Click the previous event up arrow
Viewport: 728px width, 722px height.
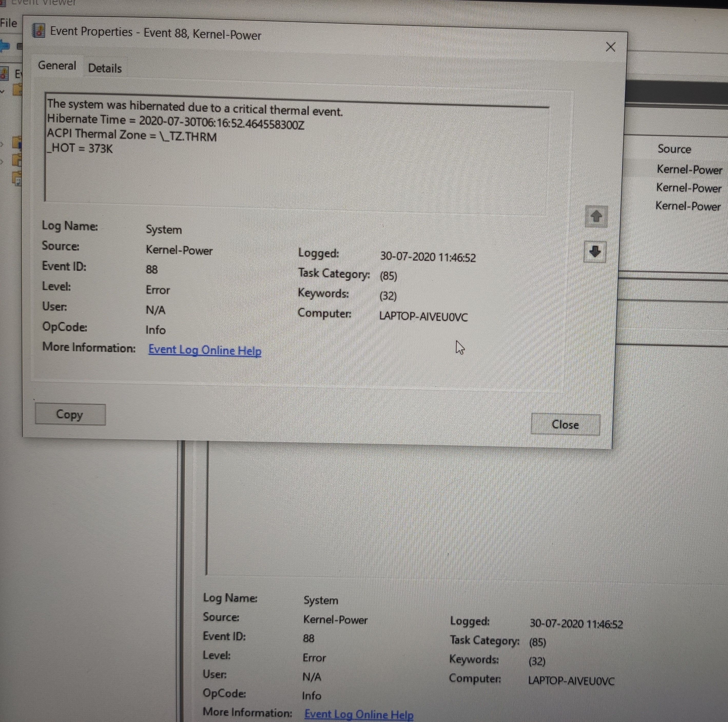pos(596,216)
